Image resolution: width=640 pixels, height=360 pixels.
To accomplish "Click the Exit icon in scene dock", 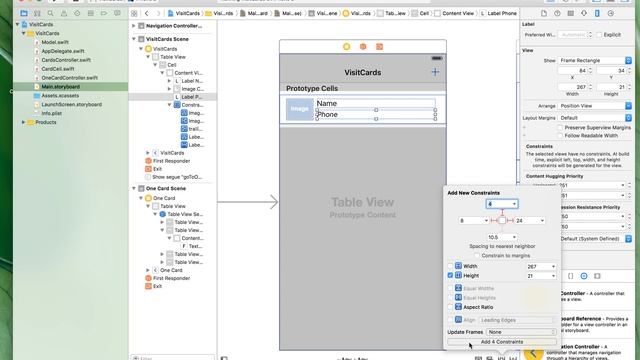I will [379, 47].
